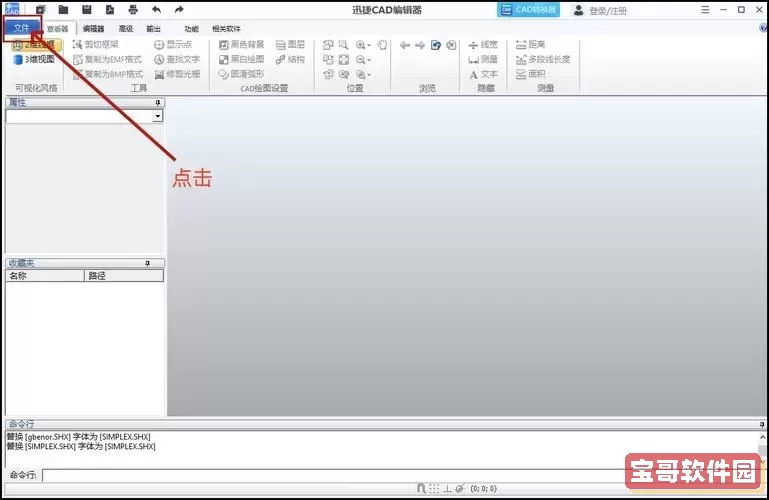
Task: Click the (0; 0; 0) coordinate readout
Action: click(484, 488)
